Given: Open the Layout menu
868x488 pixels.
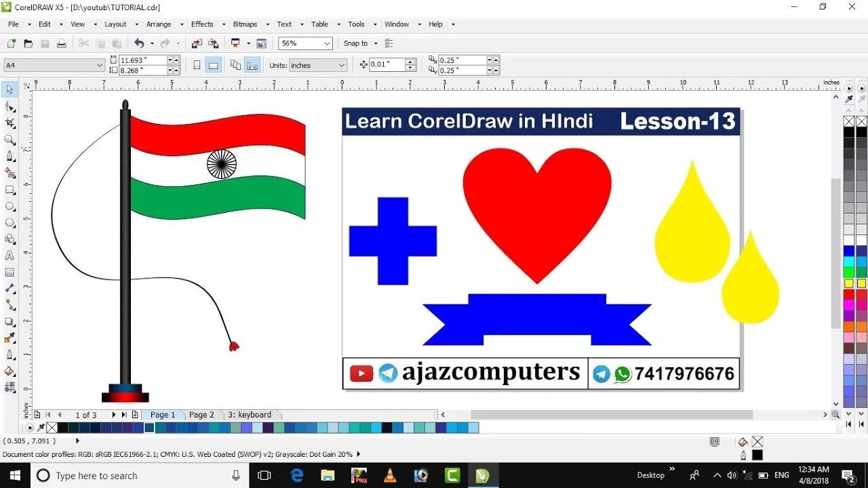Looking at the screenshot, I should 115,24.
